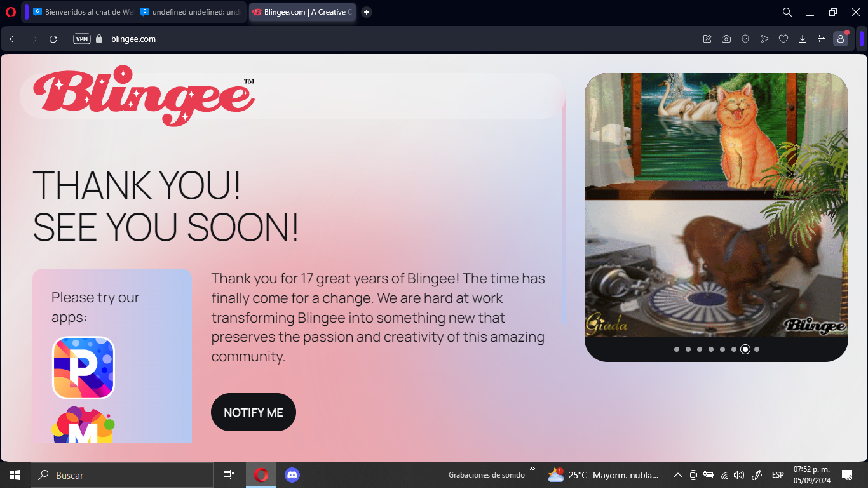This screenshot has width=868, height=489.
Task: Click 'Grabaciones de sonido' taskbar toolbar
Action: tap(487, 475)
